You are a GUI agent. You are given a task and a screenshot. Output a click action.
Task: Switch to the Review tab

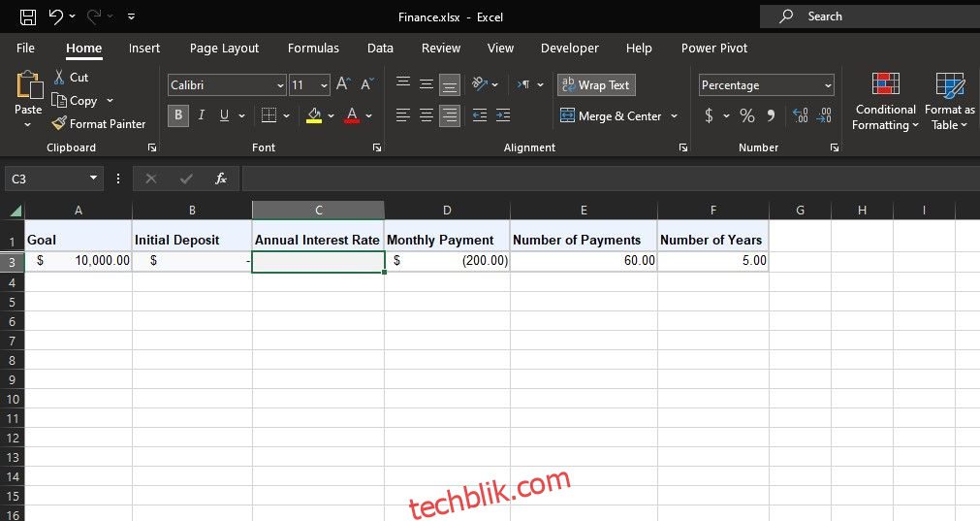pos(441,49)
